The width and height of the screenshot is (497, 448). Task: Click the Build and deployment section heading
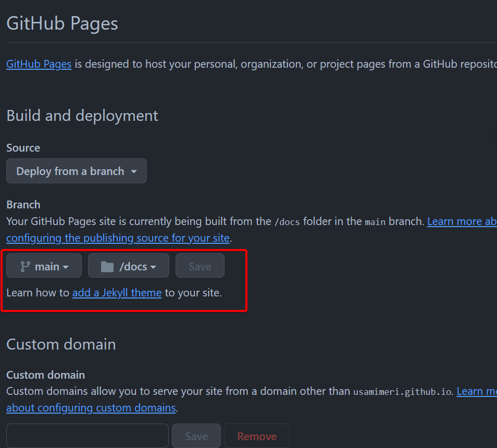[82, 116]
